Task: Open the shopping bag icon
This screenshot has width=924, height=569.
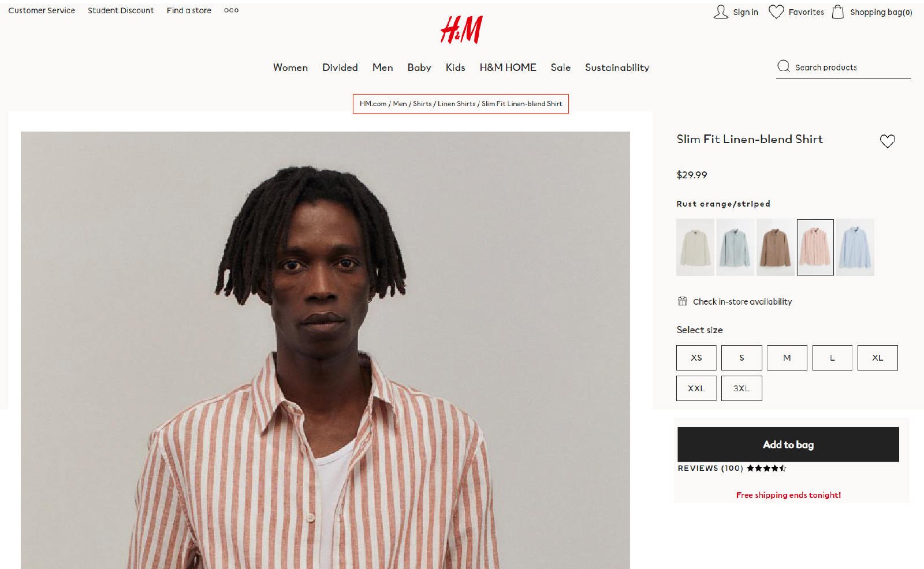Action: click(x=838, y=12)
